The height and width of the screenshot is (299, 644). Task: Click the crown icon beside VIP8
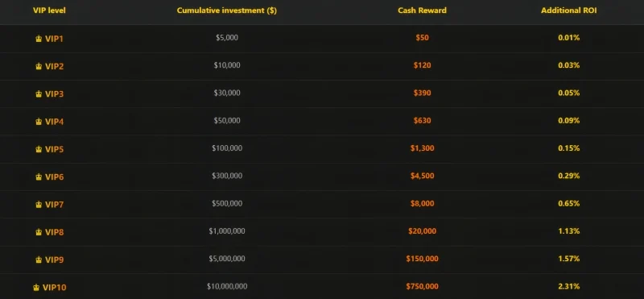pyautogui.click(x=39, y=232)
